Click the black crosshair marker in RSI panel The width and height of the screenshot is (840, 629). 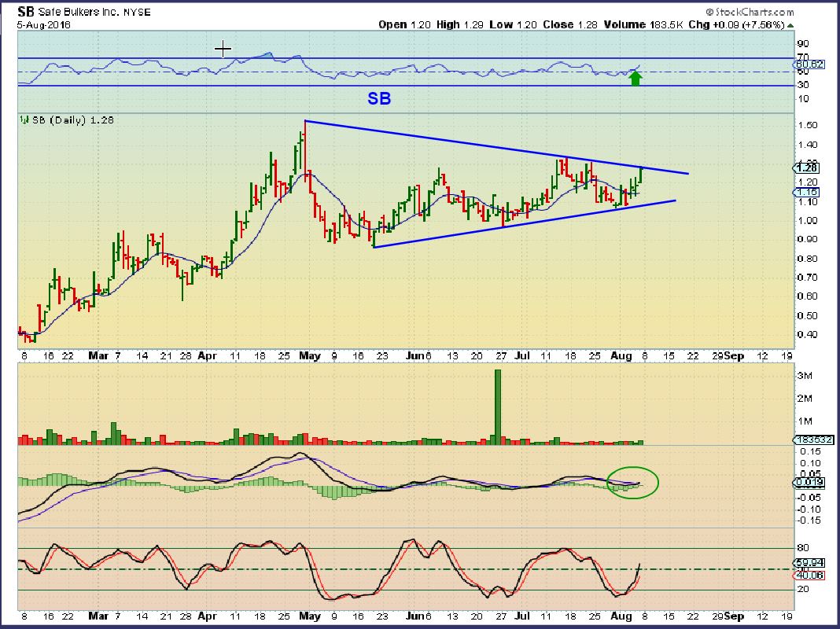pos(223,50)
